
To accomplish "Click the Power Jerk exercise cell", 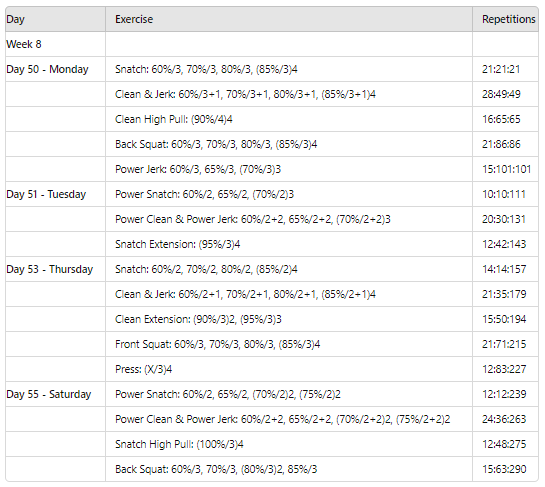I will 289,169.
